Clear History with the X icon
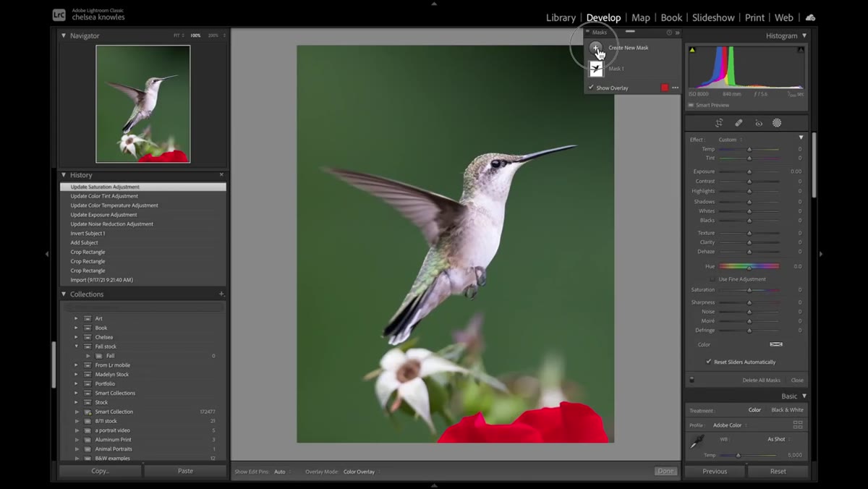The image size is (868, 489). click(221, 174)
